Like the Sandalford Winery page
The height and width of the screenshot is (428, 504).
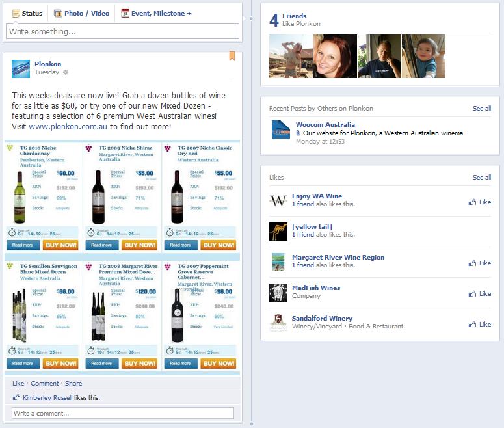480,324
